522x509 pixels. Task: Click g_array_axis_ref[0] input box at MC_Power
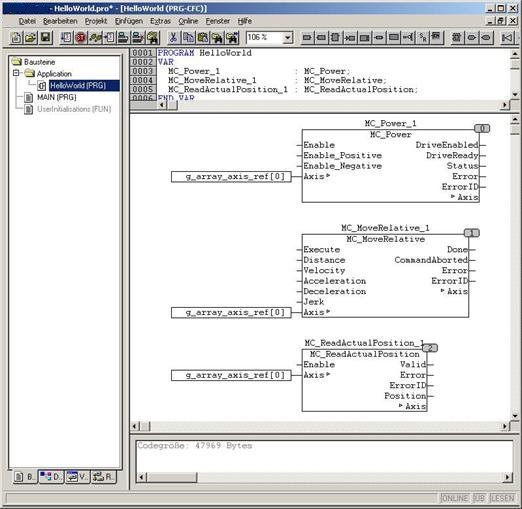231,177
